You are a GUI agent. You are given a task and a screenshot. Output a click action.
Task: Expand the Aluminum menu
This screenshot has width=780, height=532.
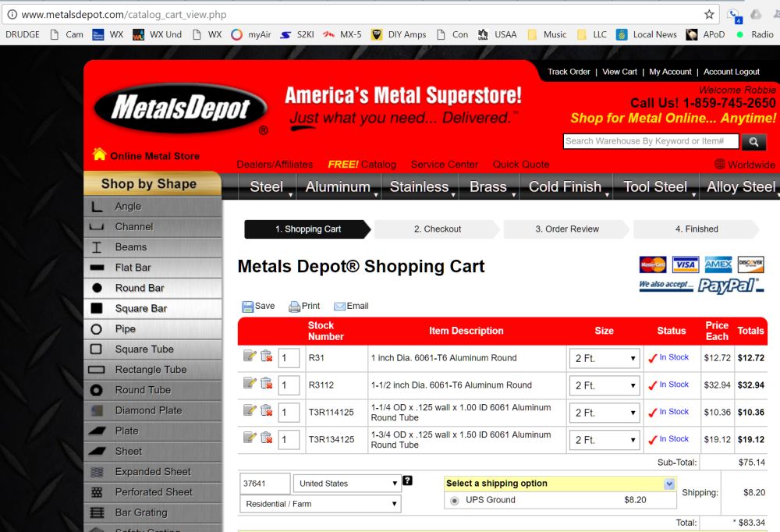(339, 186)
